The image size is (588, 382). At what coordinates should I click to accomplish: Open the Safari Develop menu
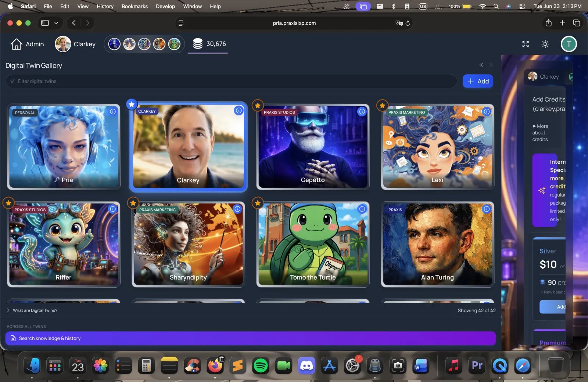point(165,6)
